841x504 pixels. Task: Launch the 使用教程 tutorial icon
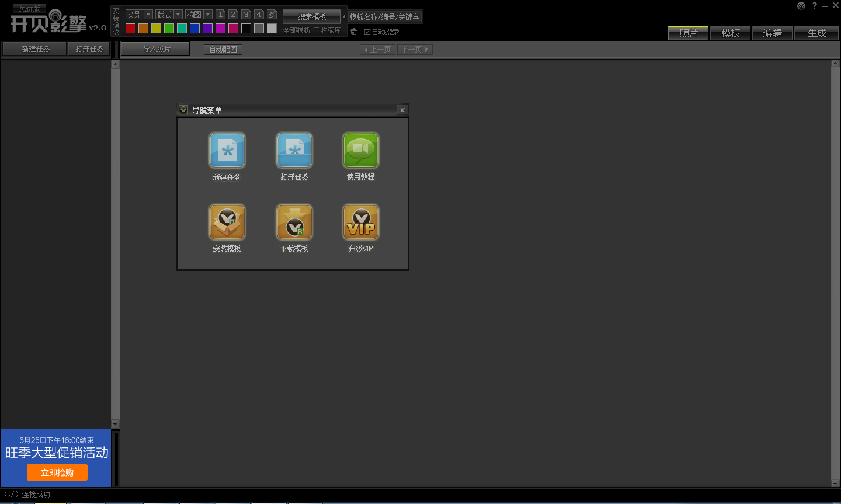361,151
